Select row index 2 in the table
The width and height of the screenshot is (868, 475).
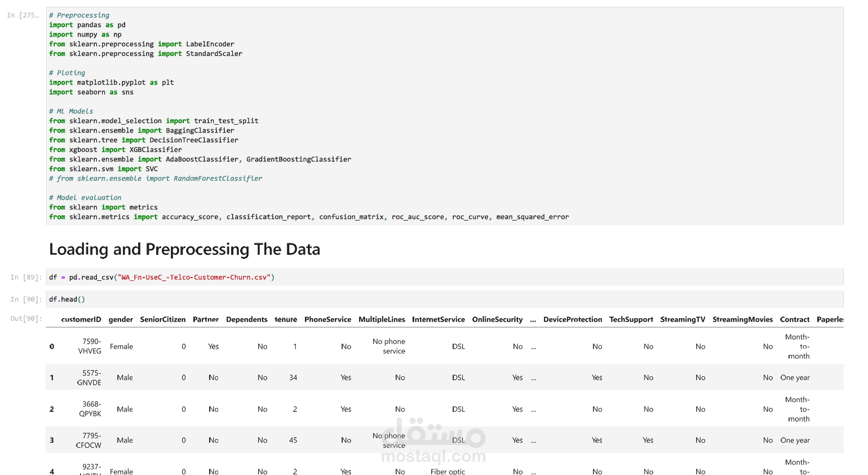coord(52,409)
